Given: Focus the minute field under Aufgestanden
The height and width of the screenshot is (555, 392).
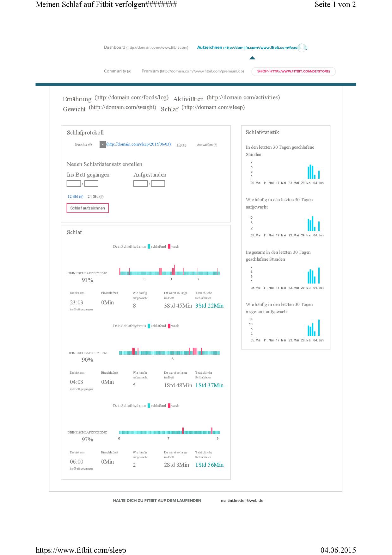Looking at the screenshot, I should [158, 184].
